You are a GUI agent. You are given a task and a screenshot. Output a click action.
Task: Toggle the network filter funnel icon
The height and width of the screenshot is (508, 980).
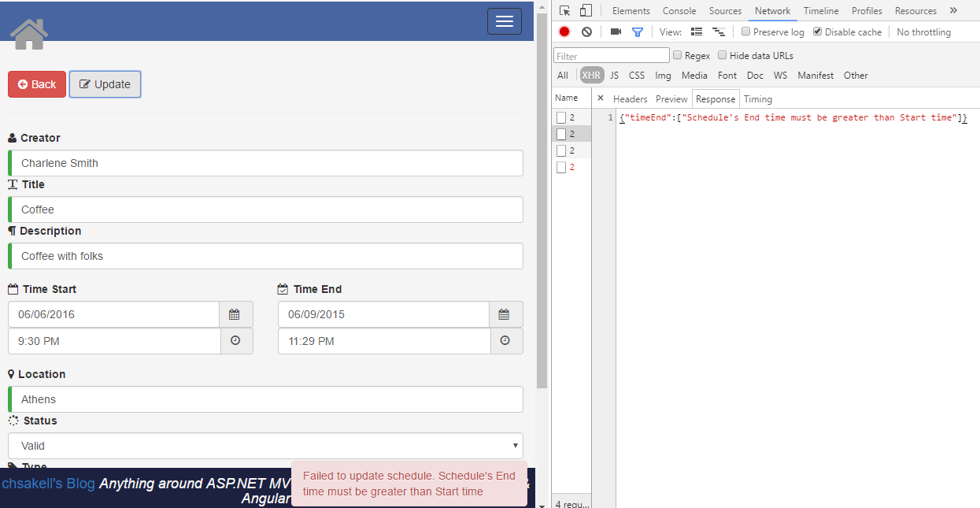click(638, 32)
